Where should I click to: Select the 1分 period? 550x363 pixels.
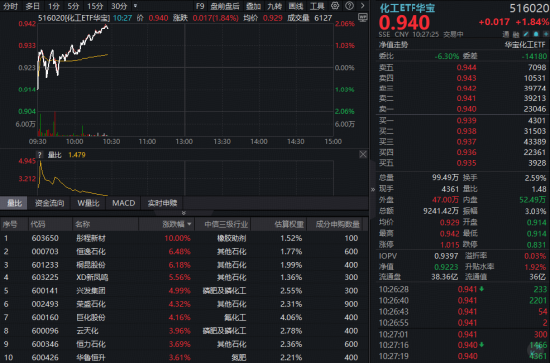[x=54, y=6]
